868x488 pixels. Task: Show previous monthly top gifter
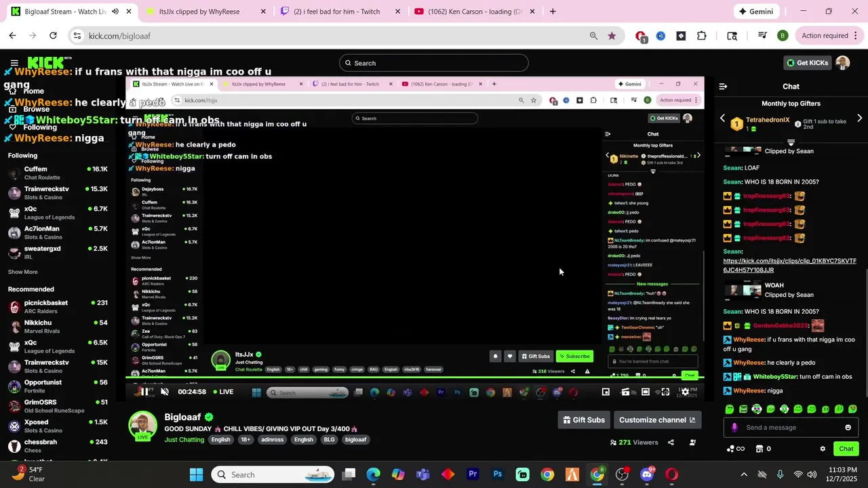click(x=722, y=118)
